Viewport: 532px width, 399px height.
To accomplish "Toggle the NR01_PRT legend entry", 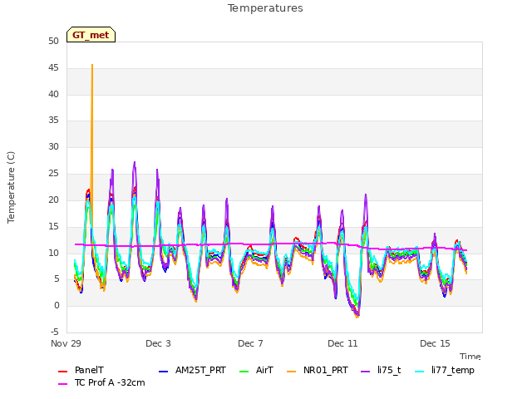I will (318, 370).
